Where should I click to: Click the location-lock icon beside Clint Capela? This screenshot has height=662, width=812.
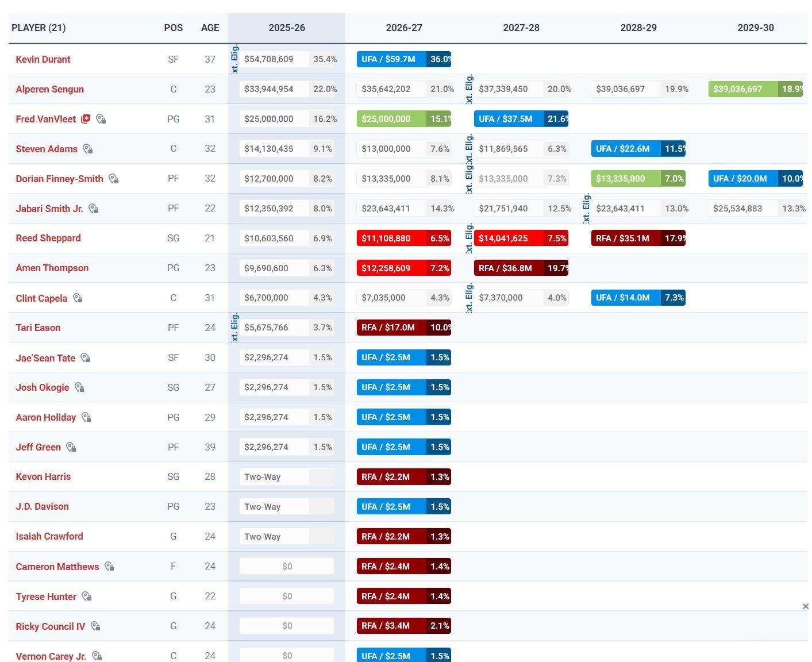(x=78, y=298)
